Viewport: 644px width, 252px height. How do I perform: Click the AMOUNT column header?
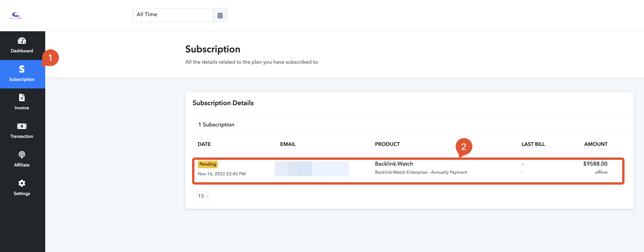[596, 144]
